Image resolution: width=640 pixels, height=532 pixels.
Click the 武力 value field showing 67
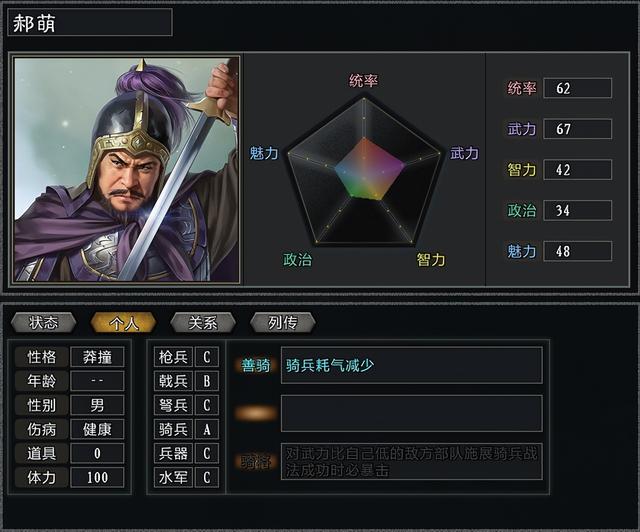click(x=577, y=129)
